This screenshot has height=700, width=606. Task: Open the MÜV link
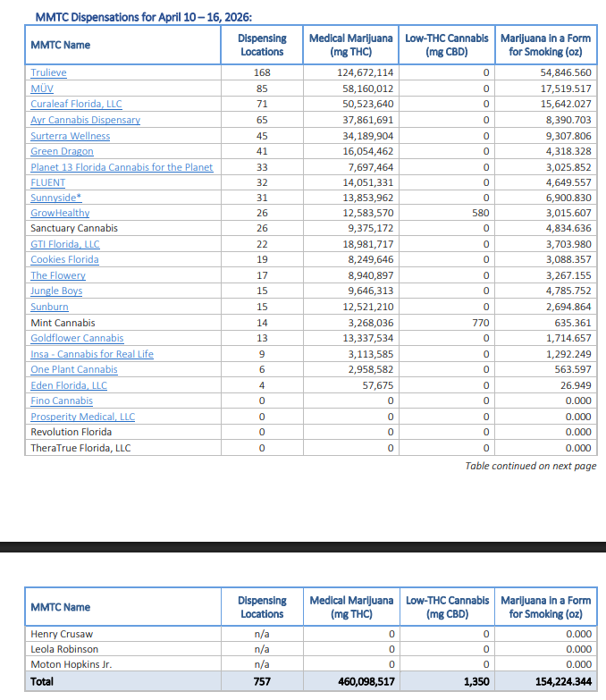[x=42, y=89]
